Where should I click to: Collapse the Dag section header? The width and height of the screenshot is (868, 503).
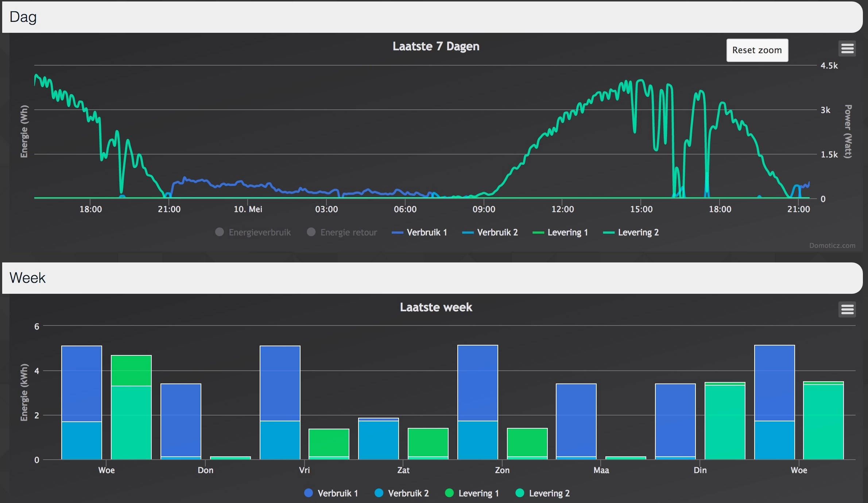click(x=23, y=17)
